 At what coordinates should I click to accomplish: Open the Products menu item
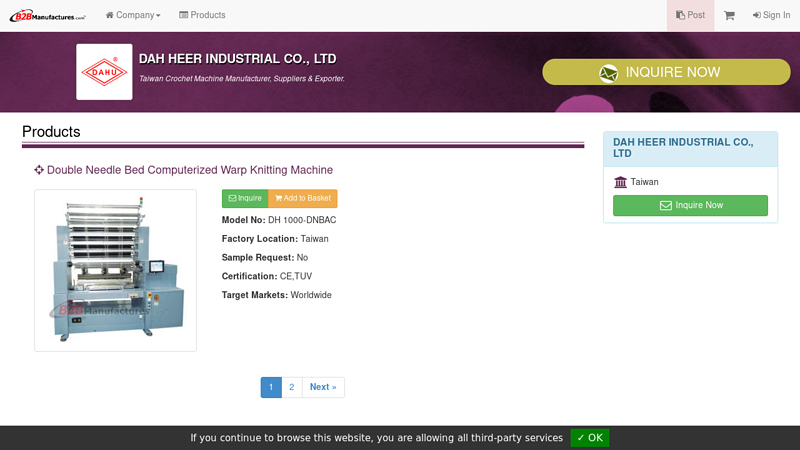coord(202,15)
